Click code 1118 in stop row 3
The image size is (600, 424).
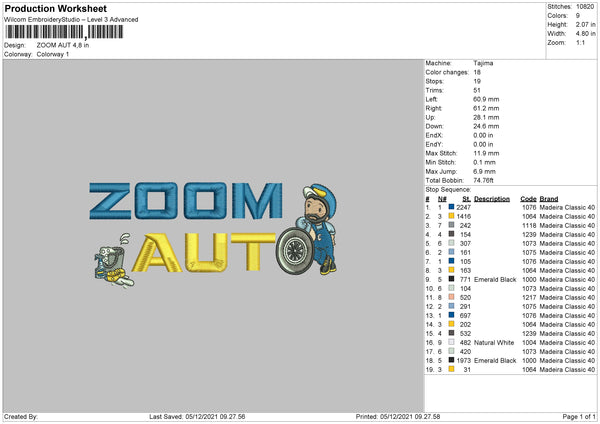(x=529, y=225)
